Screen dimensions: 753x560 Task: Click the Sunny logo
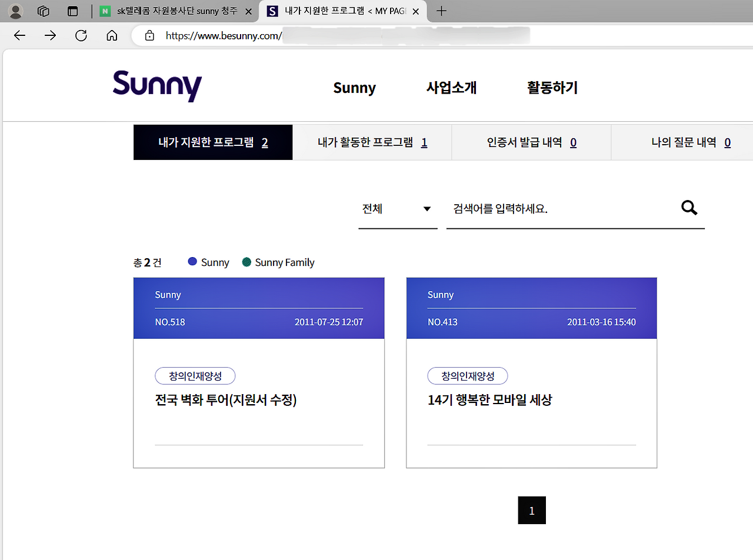coord(157,86)
